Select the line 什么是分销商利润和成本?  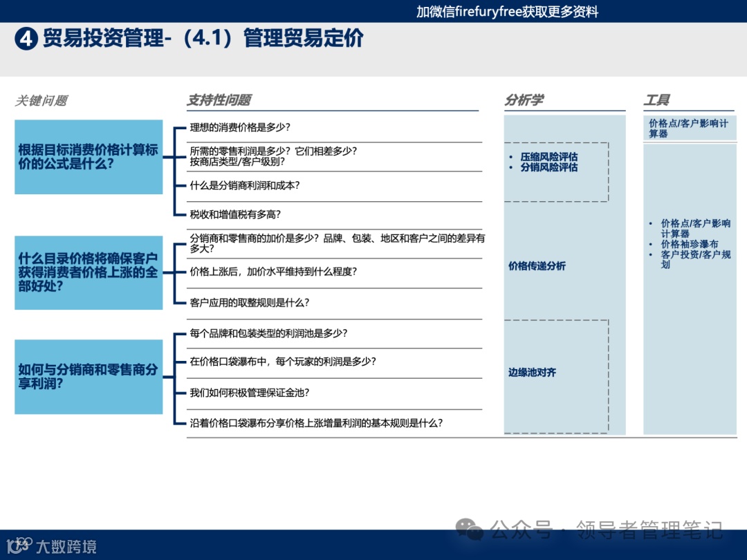point(245,185)
